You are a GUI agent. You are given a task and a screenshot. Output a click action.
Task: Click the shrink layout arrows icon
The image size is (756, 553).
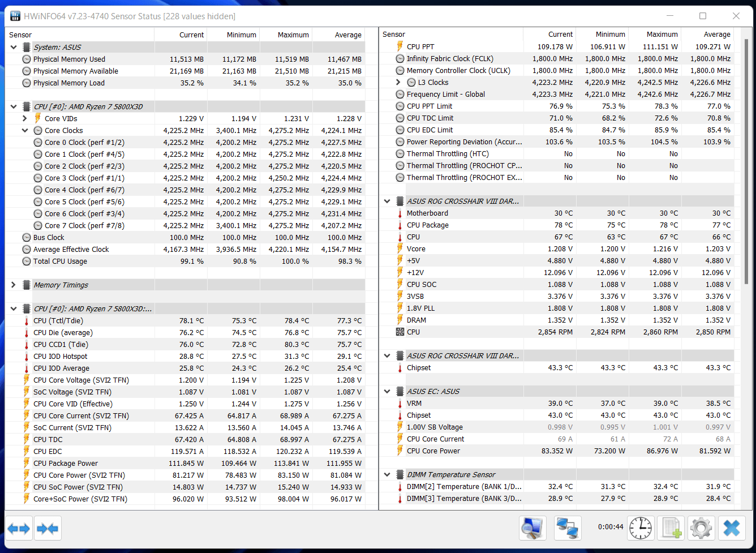[48, 529]
